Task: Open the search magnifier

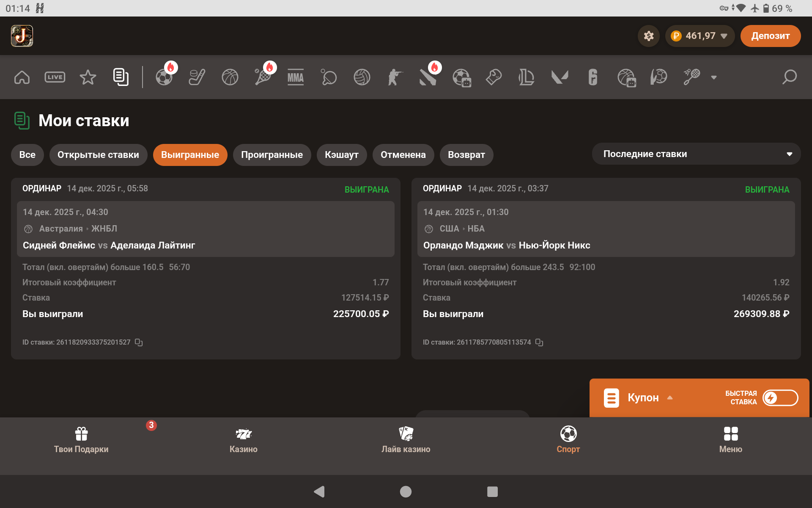Action: click(789, 77)
